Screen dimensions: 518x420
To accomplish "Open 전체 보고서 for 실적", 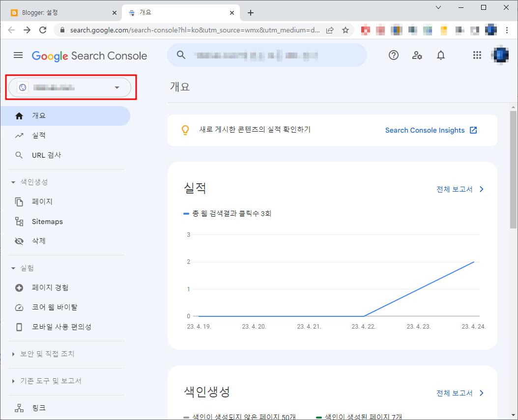I will click(454, 189).
